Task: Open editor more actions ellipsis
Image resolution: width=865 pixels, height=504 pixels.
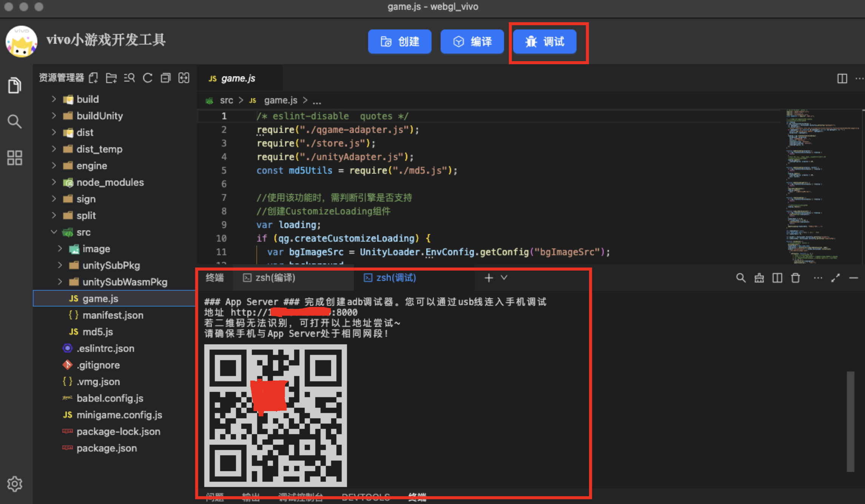Action: [x=859, y=79]
